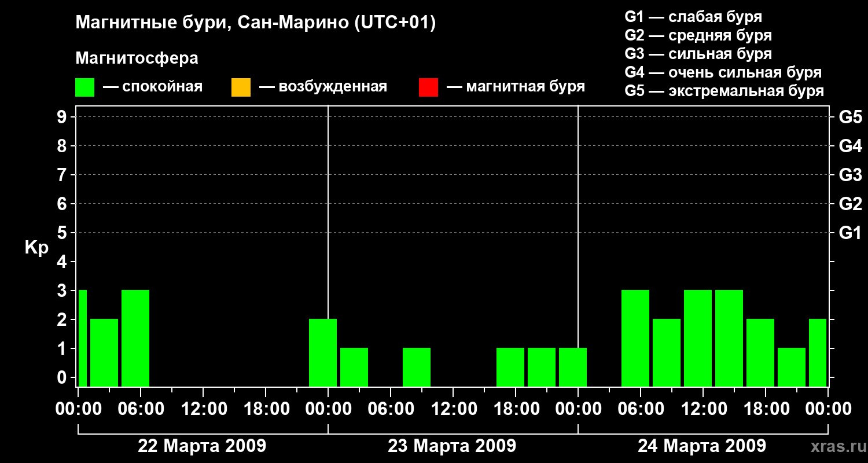Click the right-axis 'G5' storm level label
This screenshot has width=868, height=463.
pyautogui.click(x=850, y=117)
